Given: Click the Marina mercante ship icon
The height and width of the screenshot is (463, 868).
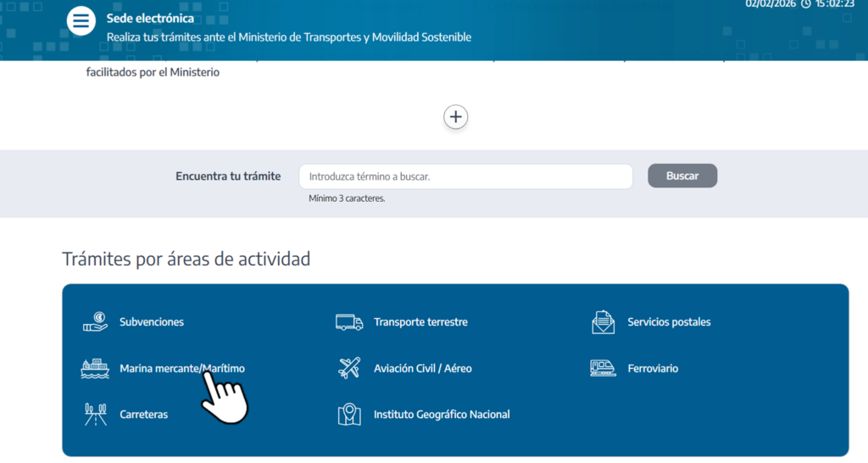Looking at the screenshot, I should [95, 369].
